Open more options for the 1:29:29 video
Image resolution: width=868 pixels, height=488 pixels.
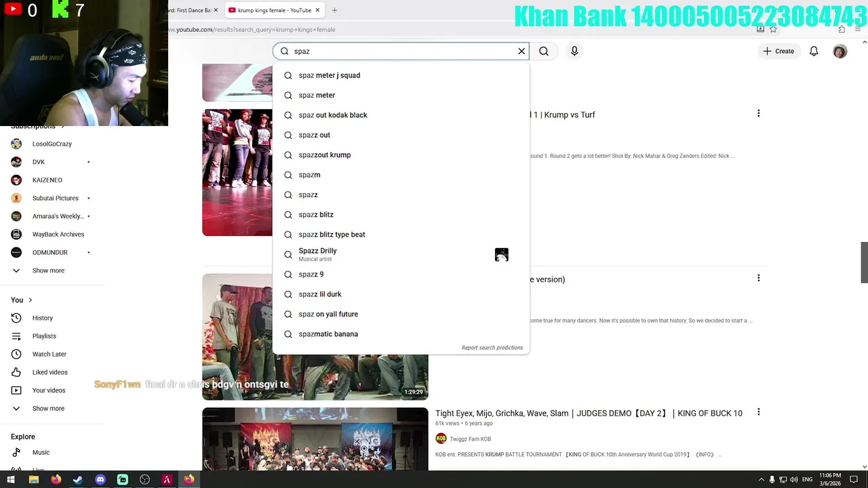coord(758,278)
